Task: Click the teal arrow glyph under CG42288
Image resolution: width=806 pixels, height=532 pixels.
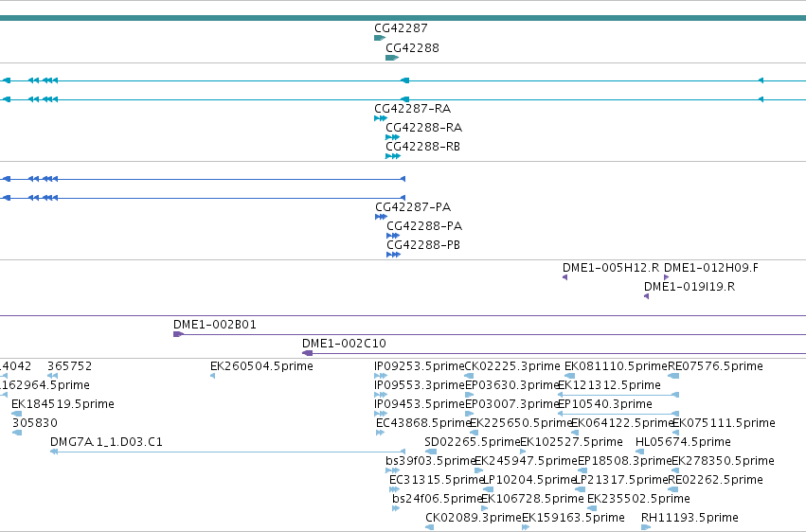Action: click(x=392, y=58)
